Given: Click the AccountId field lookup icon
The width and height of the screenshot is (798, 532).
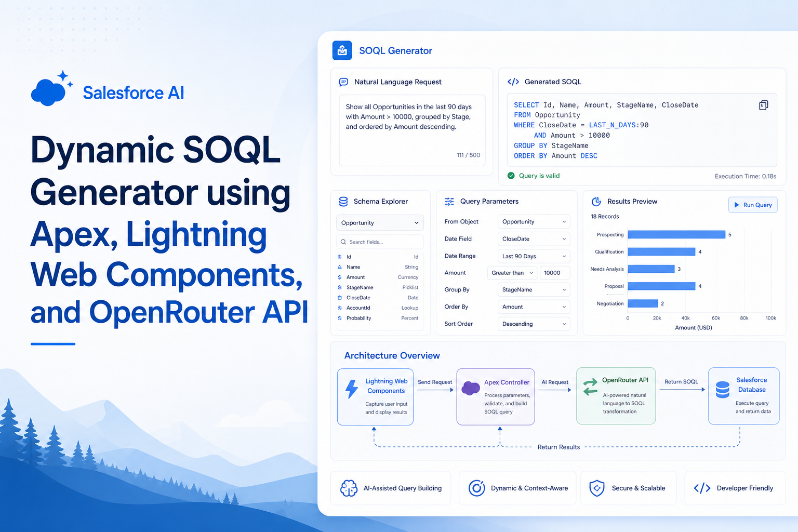Looking at the screenshot, I should click(x=340, y=308).
